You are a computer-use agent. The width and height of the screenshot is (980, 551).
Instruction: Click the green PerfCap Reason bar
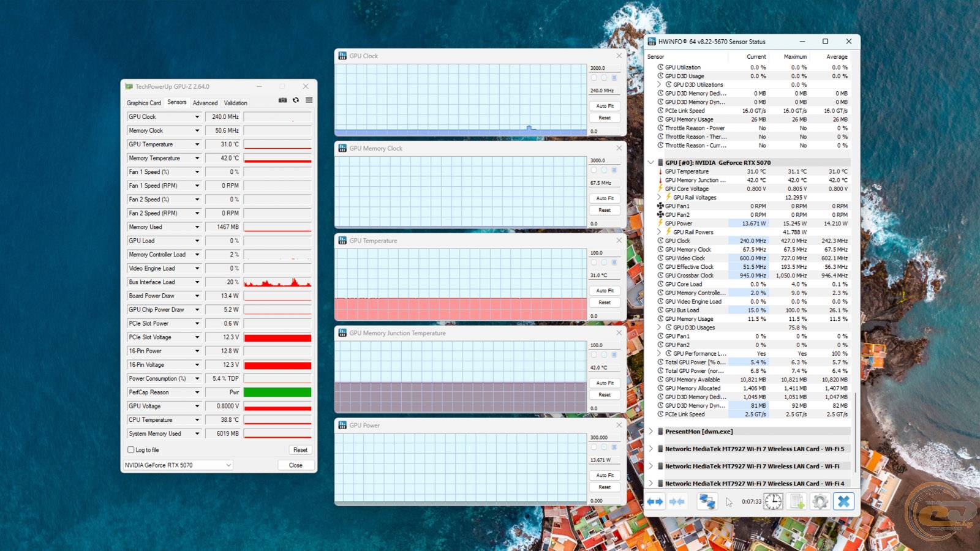(277, 392)
